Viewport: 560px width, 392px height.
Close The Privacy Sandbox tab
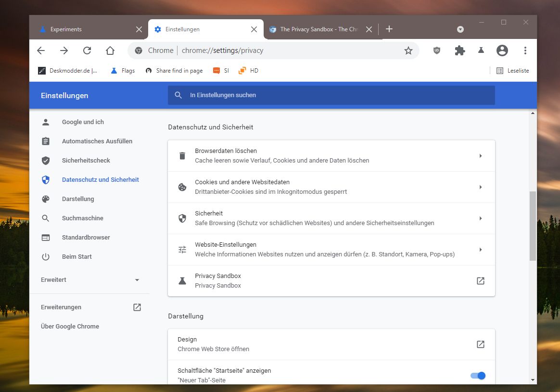click(369, 29)
